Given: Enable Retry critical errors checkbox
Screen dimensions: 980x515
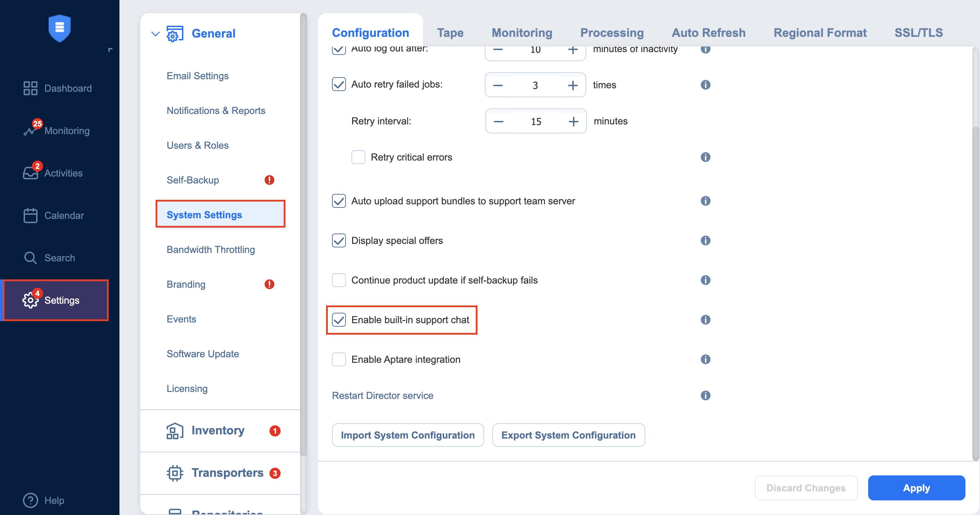Looking at the screenshot, I should click(x=358, y=157).
